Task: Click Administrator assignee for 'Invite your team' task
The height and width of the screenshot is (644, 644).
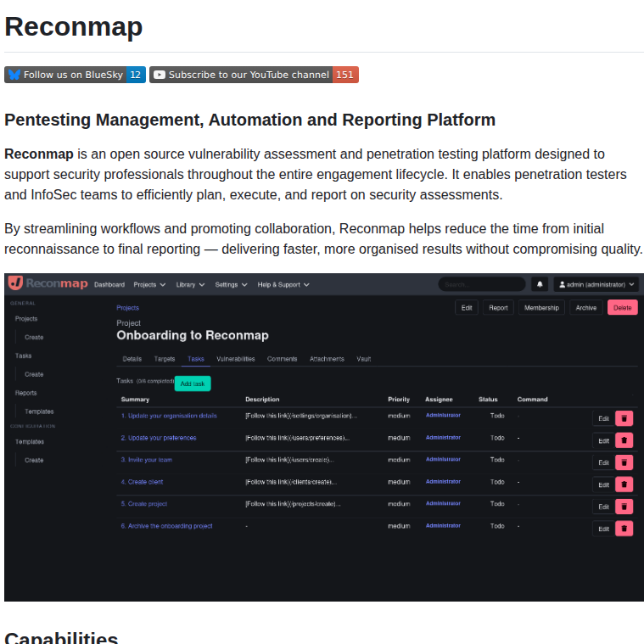Action: coord(443,459)
